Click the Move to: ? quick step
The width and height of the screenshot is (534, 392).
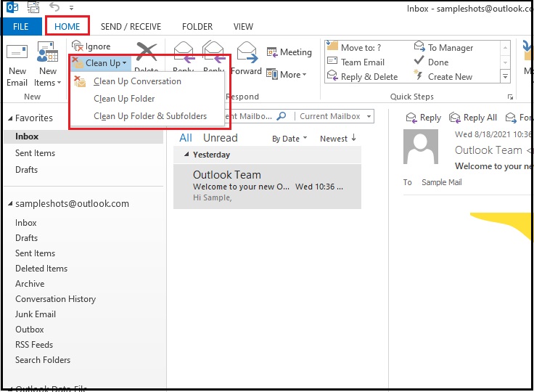[354, 47]
